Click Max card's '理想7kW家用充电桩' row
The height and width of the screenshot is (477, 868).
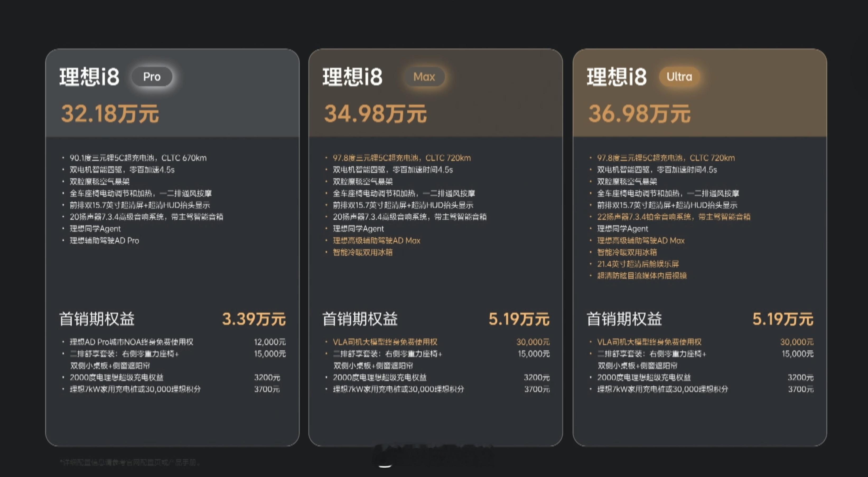pyautogui.click(x=398, y=389)
